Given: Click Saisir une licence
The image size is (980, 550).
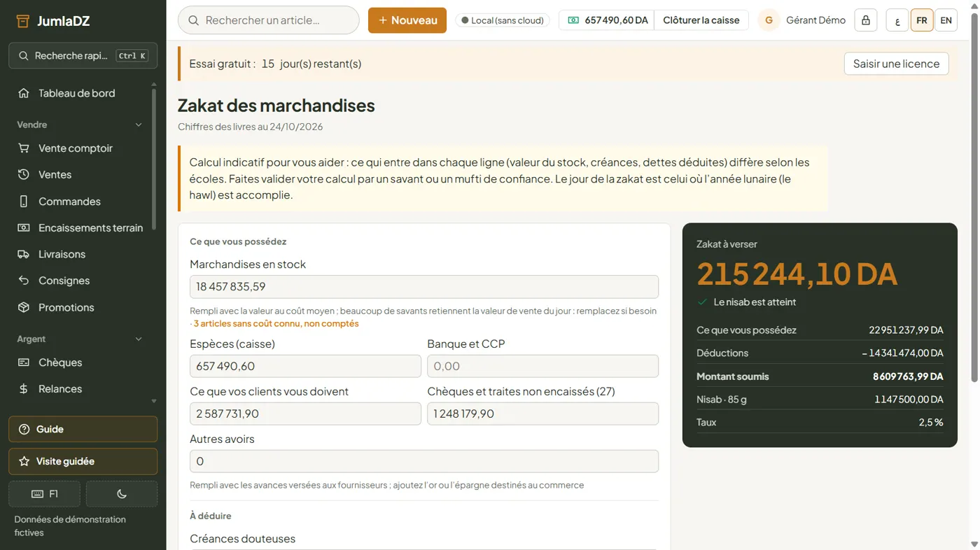Looking at the screenshot, I should [896, 64].
